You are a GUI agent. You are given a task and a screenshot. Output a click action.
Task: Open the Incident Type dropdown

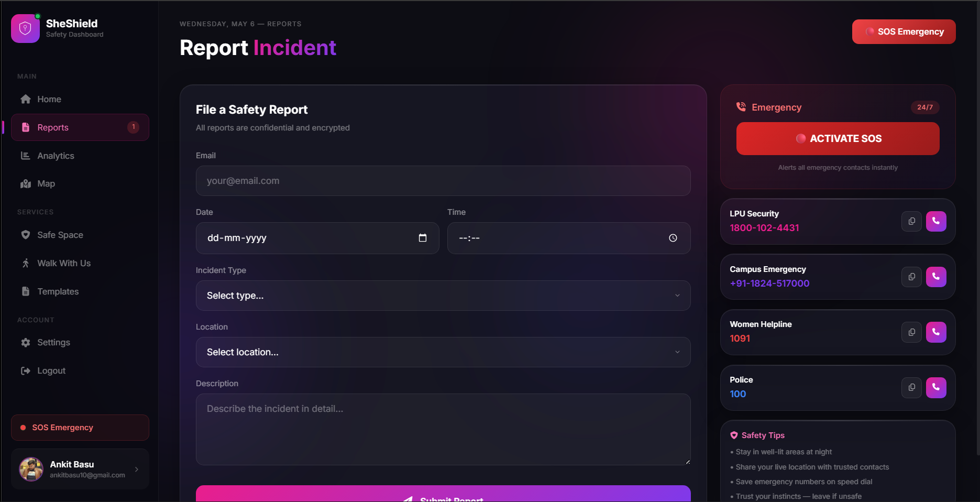point(443,296)
